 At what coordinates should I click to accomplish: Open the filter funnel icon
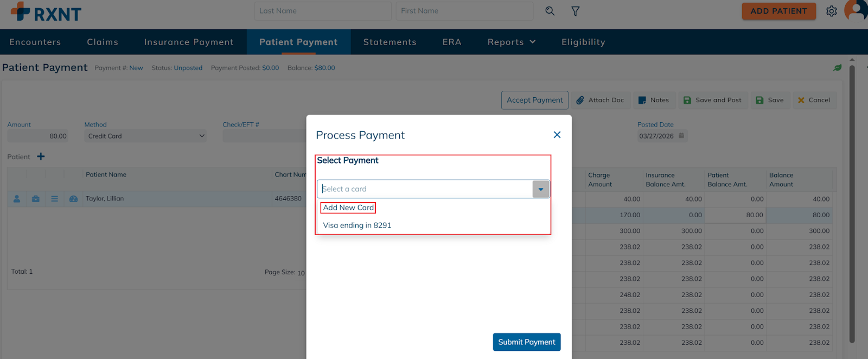576,11
